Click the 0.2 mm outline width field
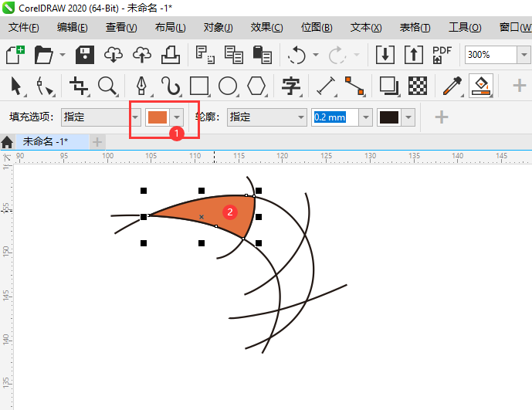The height and width of the screenshot is (410, 532). pos(335,117)
